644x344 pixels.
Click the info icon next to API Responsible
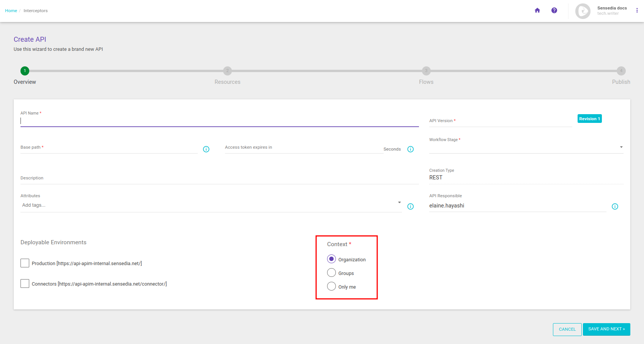click(615, 206)
